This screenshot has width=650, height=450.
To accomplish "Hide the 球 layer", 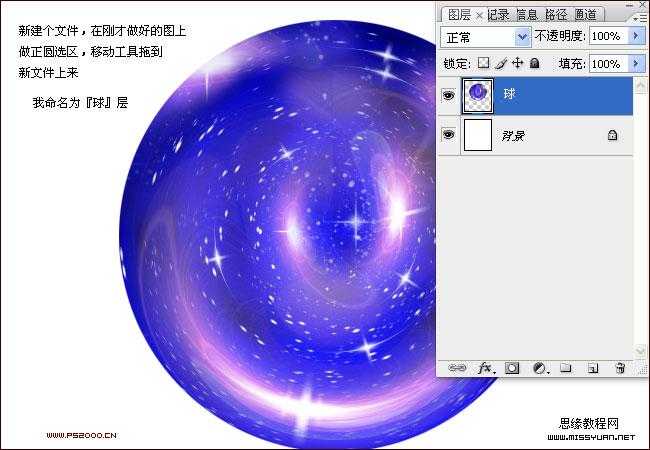I will [x=448, y=96].
